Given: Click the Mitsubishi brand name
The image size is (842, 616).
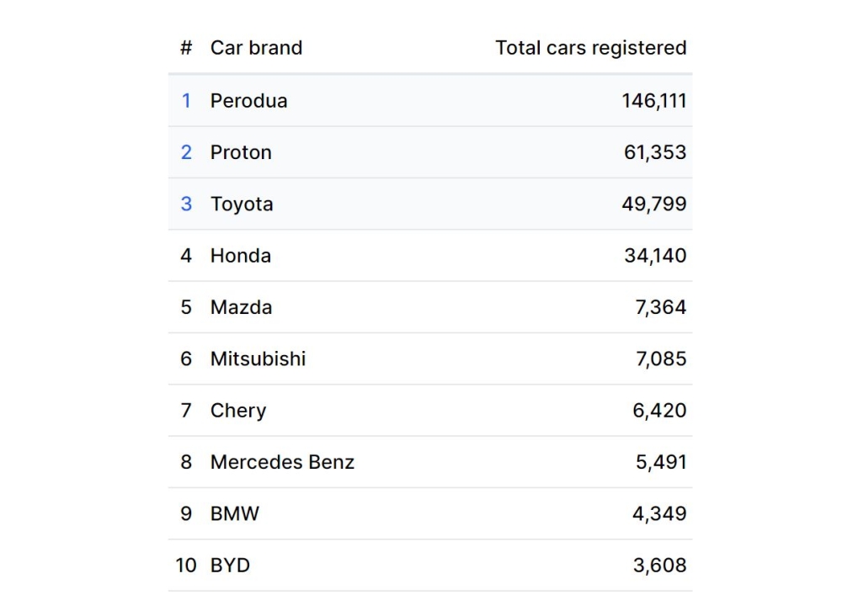Looking at the screenshot, I should [x=258, y=359].
